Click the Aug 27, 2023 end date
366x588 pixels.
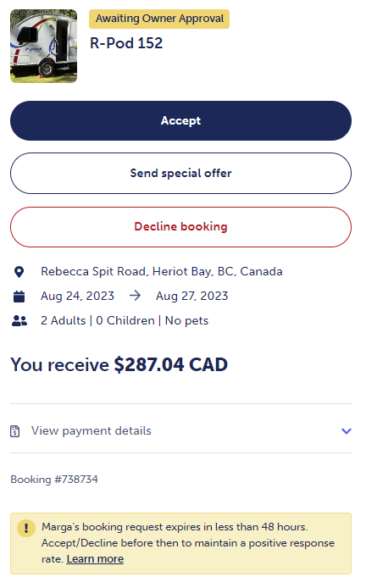[x=192, y=297]
